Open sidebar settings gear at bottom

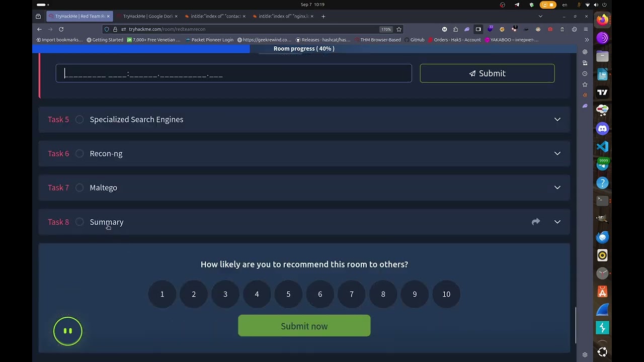point(585,354)
